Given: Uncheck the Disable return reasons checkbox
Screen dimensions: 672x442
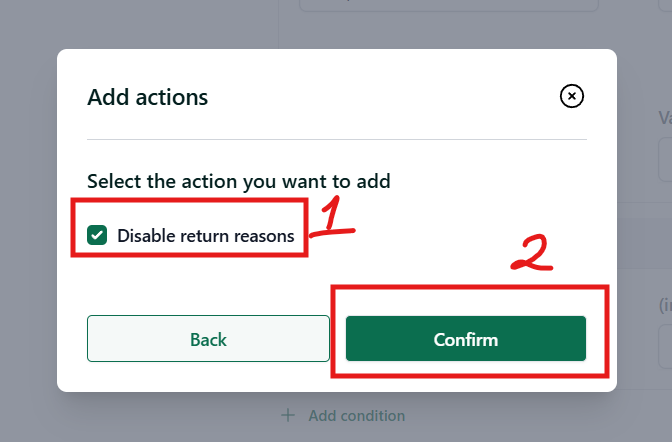Looking at the screenshot, I should tap(97, 235).
